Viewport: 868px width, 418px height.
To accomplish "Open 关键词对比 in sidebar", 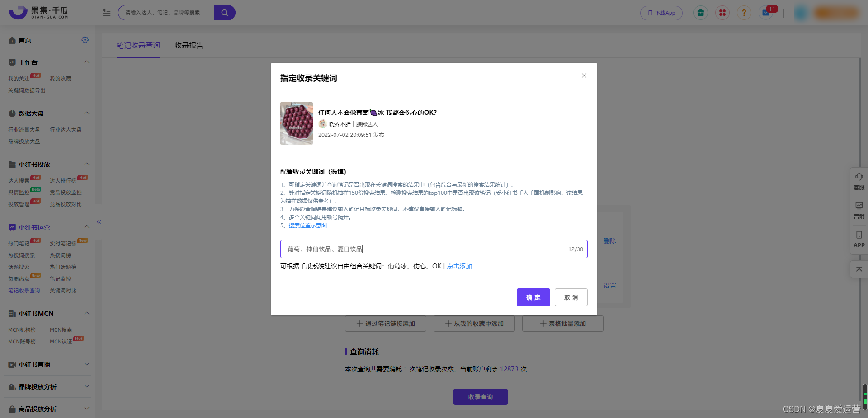I will point(63,291).
